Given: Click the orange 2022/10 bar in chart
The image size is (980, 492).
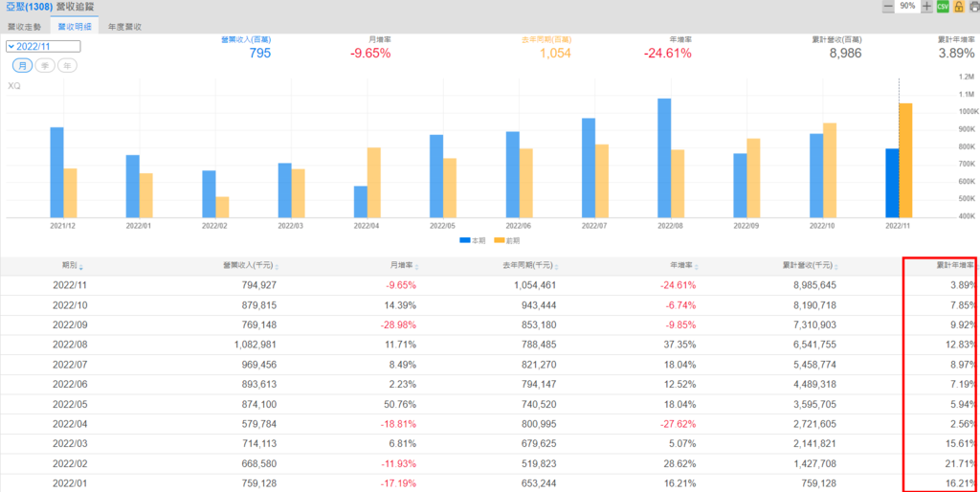Looking at the screenshot, I should coord(830,170).
